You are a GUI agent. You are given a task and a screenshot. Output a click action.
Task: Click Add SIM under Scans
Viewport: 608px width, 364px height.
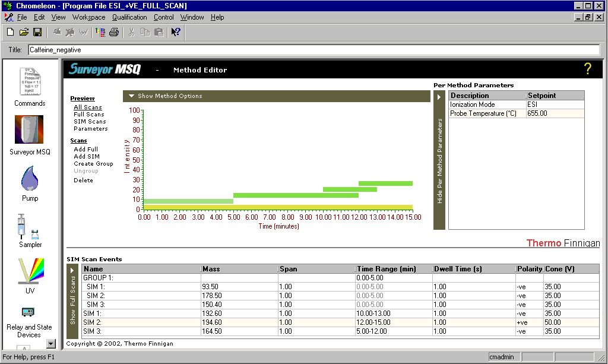point(87,156)
